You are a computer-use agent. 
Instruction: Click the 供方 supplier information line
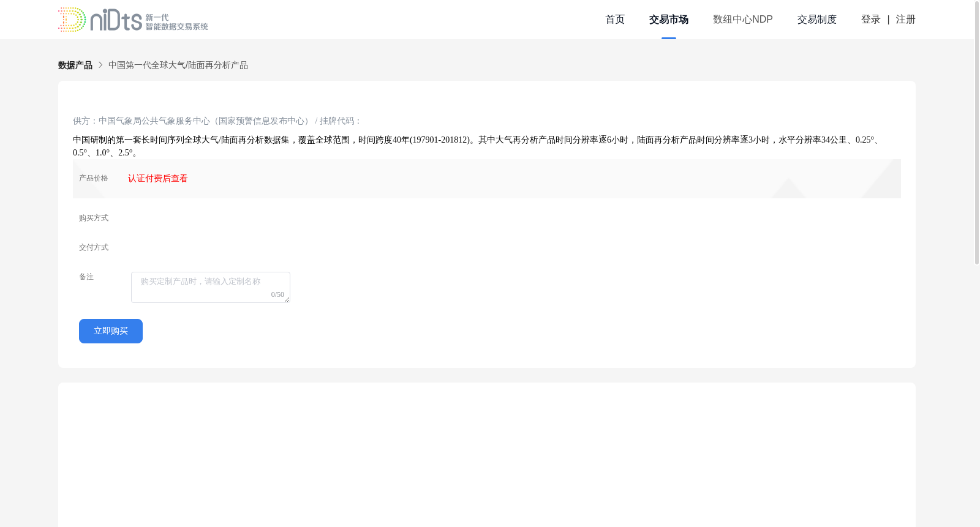[217, 121]
